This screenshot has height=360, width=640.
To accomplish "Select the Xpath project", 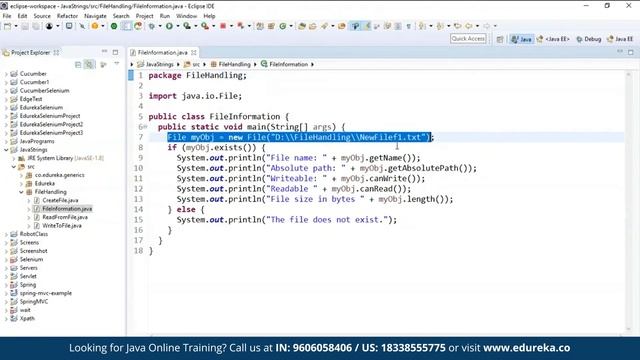I will point(27,318).
